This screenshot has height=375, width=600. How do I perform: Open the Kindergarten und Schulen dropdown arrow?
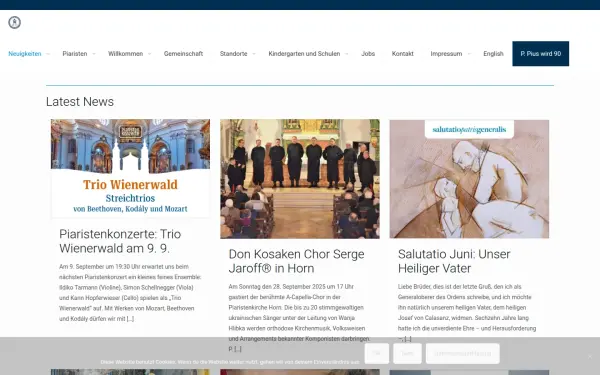pyautogui.click(x=346, y=54)
